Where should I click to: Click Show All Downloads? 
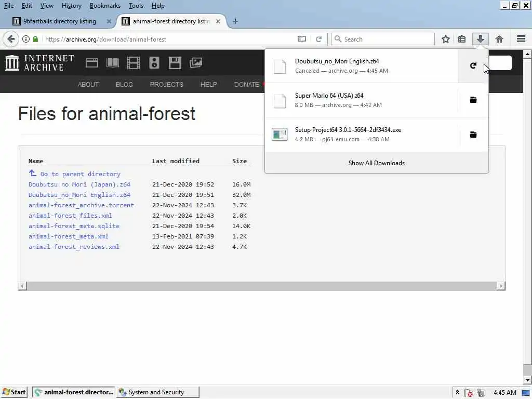(377, 163)
